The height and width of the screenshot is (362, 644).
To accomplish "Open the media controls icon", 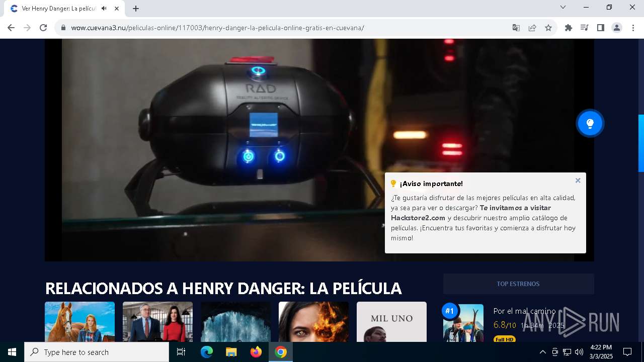I will pos(585,28).
